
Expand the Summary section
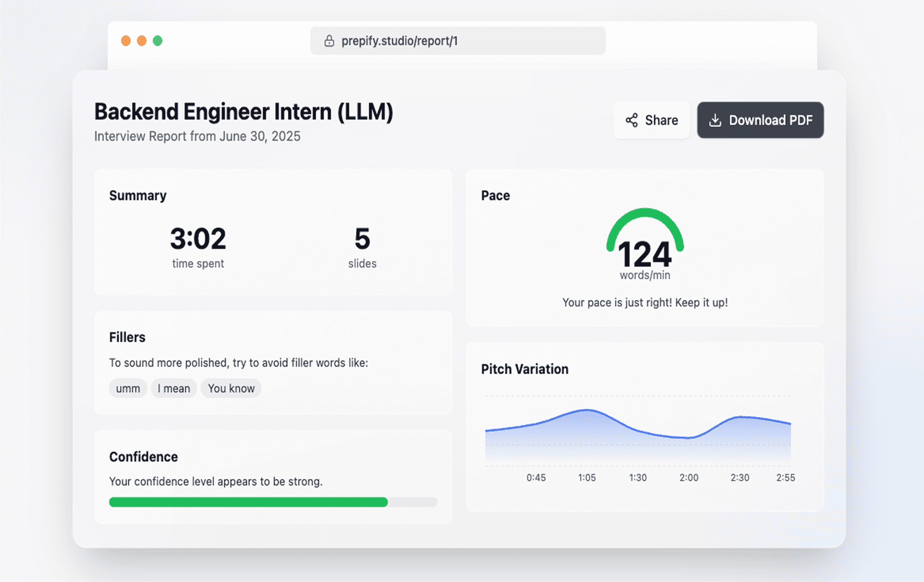tap(138, 195)
